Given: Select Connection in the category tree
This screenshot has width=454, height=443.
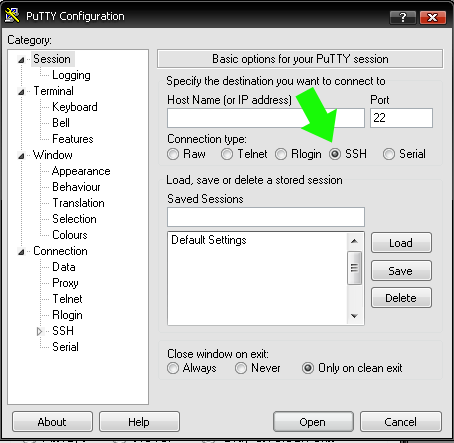Looking at the screenshot, I should (x=60, y=251).
